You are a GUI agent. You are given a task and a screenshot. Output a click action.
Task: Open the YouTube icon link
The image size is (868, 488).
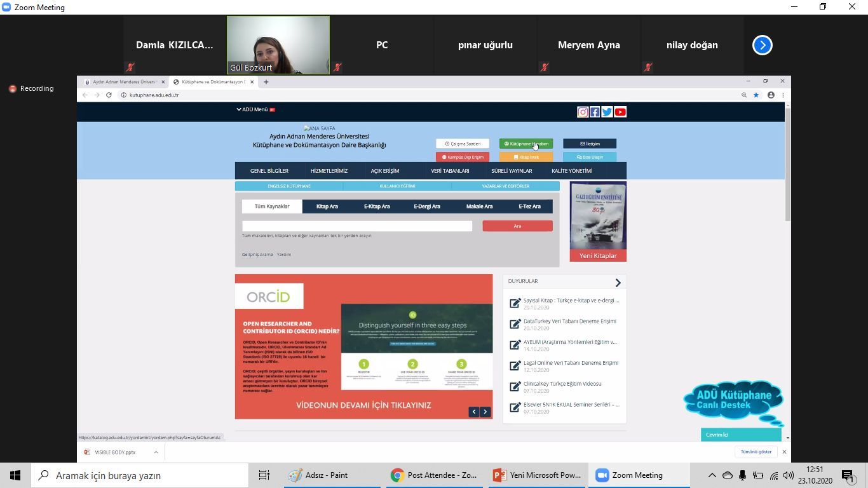(x=620, y=112)
